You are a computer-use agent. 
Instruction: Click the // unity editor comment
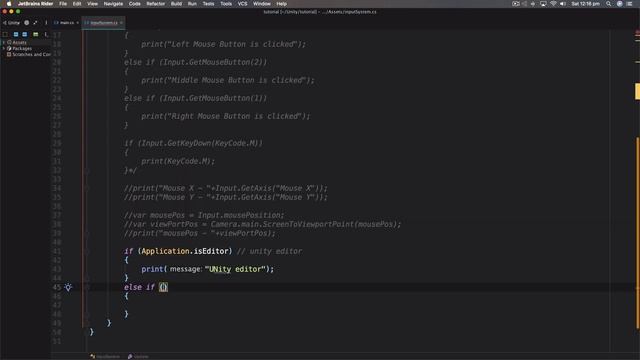(x=269, y=251)
